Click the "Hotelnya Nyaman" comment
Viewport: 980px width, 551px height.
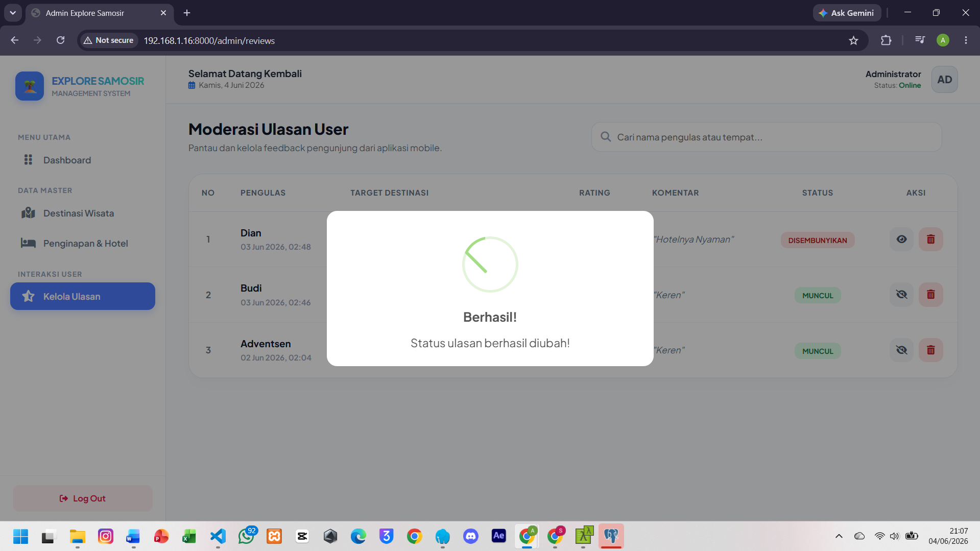694,239
